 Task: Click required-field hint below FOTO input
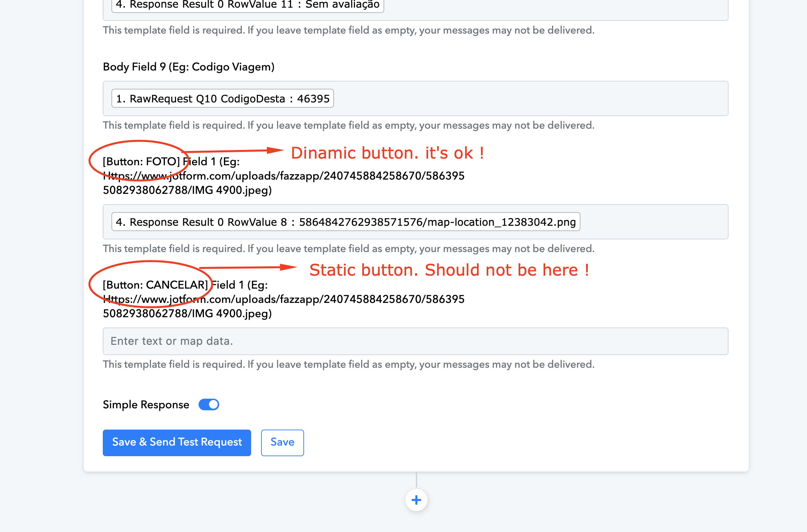(349, 249)
